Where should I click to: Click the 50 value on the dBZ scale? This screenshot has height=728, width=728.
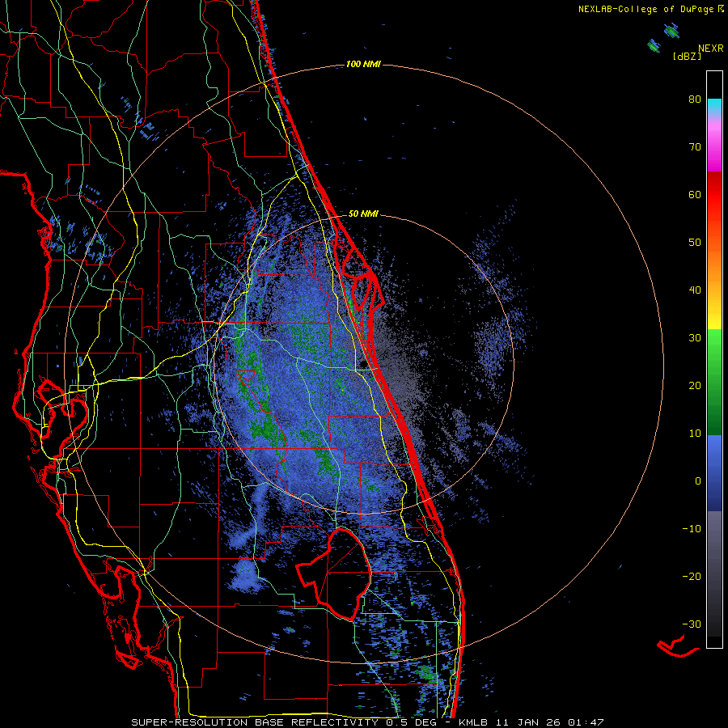[x=695, y=243]
